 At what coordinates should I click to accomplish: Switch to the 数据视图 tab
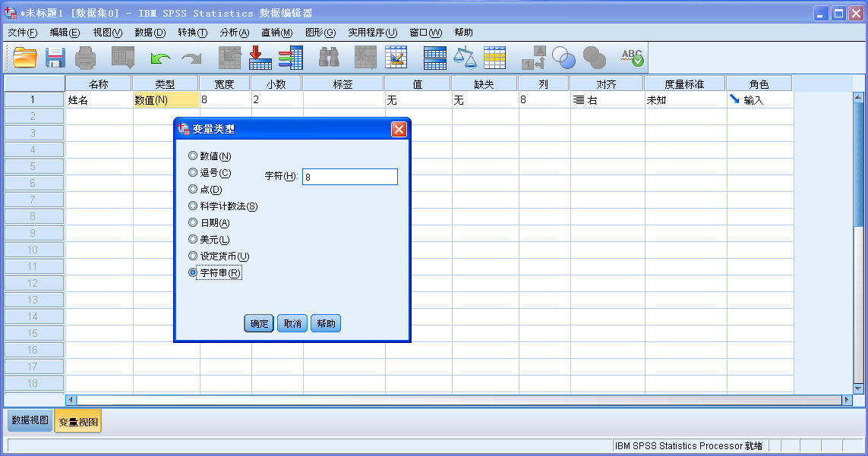30,420
